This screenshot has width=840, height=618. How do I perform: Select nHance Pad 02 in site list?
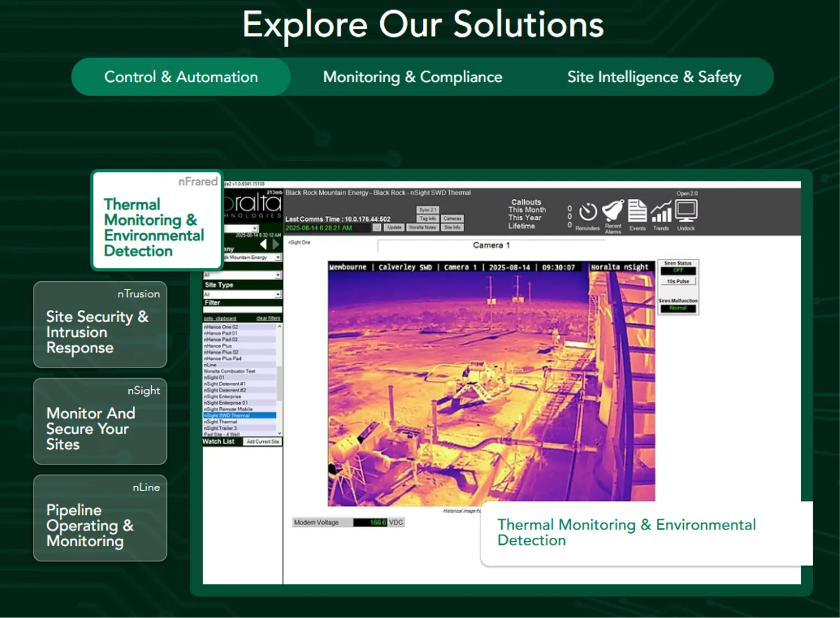click(240, 340)
